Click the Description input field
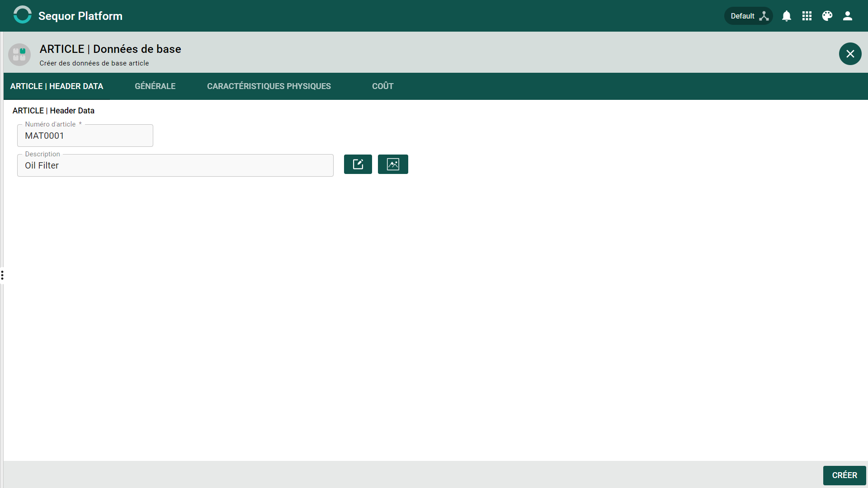The width and height of the screenshot is (868, 488). 175,165
